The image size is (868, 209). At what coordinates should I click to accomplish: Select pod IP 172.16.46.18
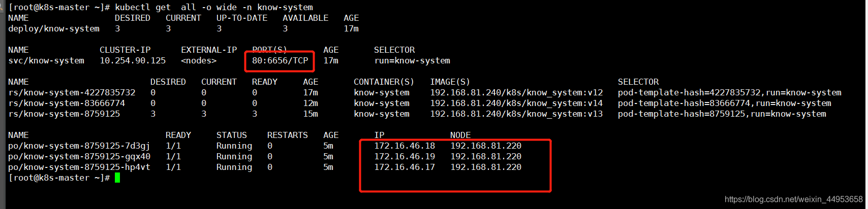tap(405, 146)
